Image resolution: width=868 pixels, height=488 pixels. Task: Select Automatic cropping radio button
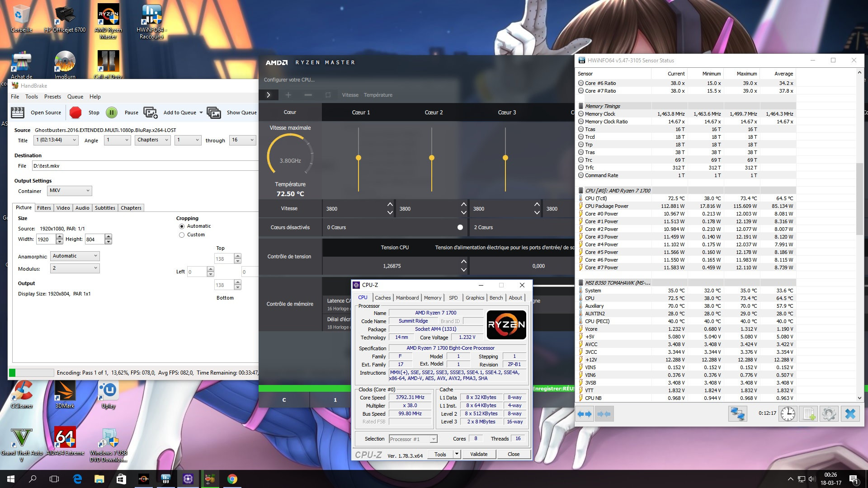(182, 226)
